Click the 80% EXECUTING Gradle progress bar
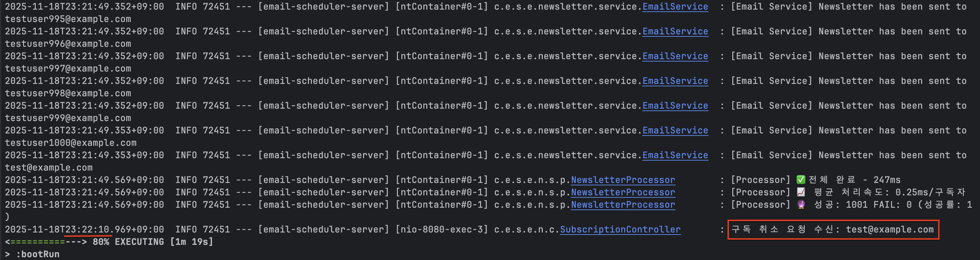980x260 pixels. (46, 242)
